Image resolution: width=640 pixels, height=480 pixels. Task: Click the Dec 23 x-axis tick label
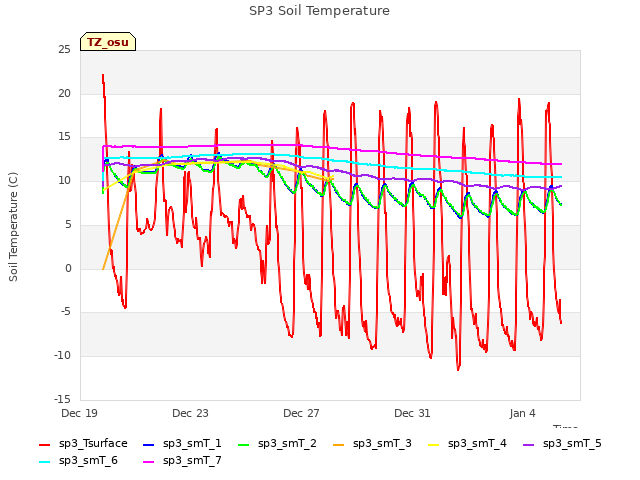pos(190,413)
